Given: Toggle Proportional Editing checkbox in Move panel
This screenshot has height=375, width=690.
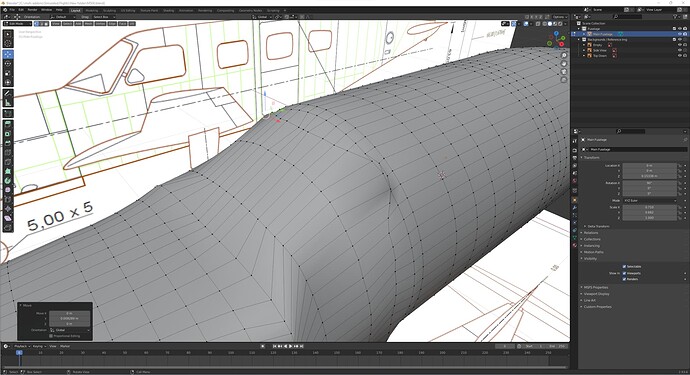Looking at the screenshot, I should coord(51,336).
